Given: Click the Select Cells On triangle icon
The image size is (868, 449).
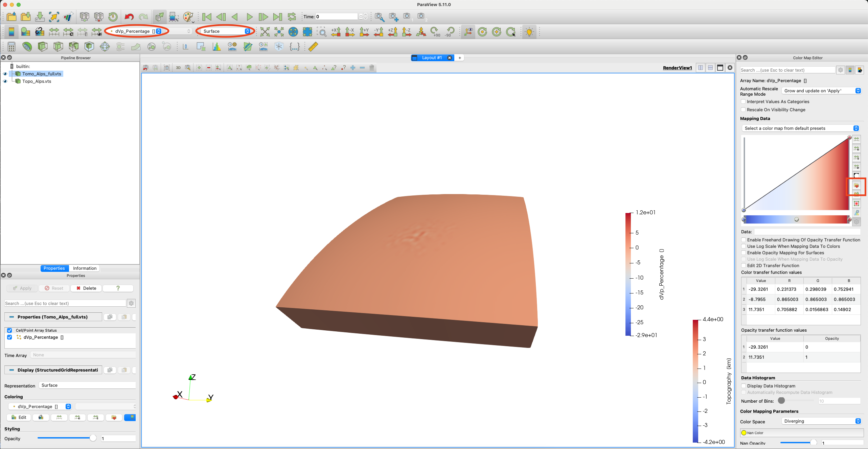Looking at the screenshot, I should 230,68.
